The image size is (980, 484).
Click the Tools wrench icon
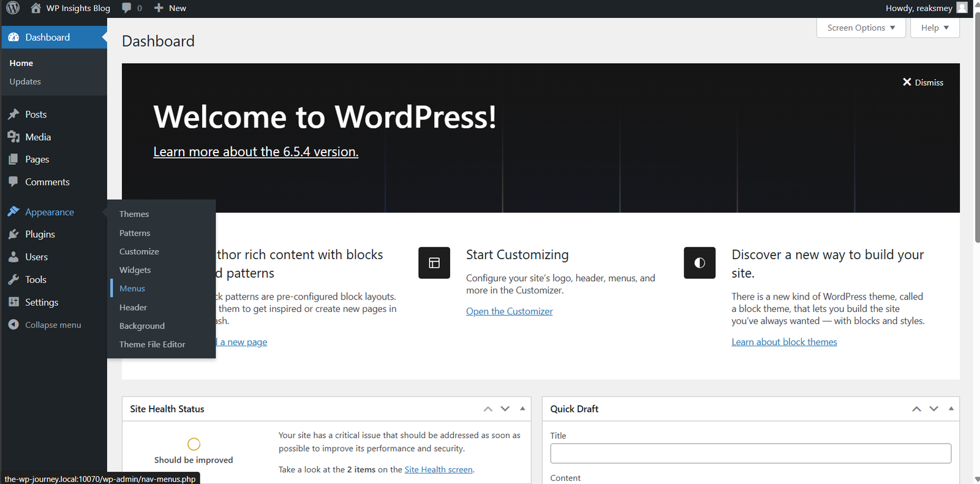(x=13, y=279)
